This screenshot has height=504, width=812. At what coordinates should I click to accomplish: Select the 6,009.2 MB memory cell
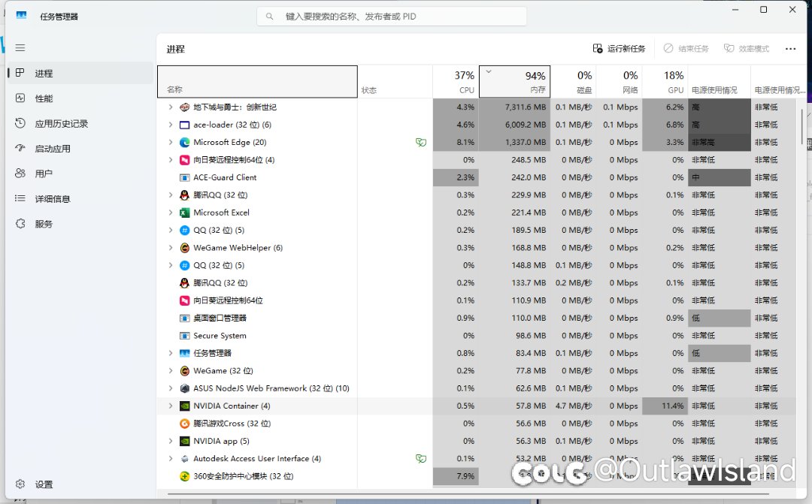click(x=515, y=125)
